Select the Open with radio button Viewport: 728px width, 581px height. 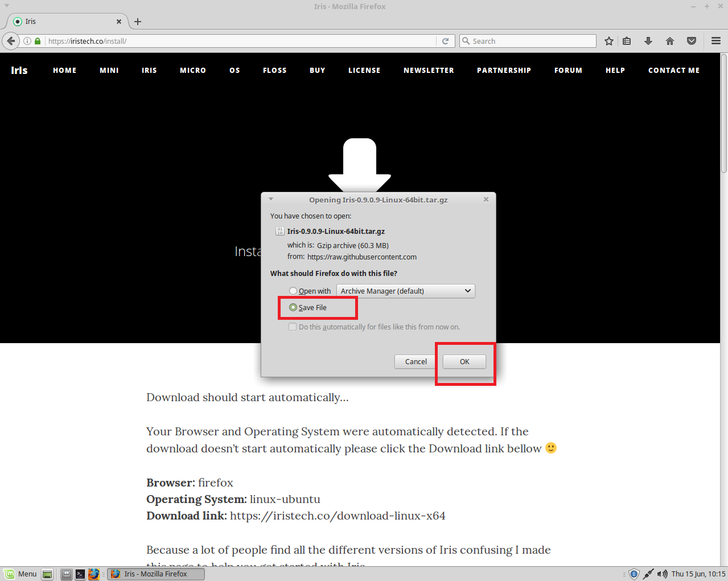click(x=293, y=291)
